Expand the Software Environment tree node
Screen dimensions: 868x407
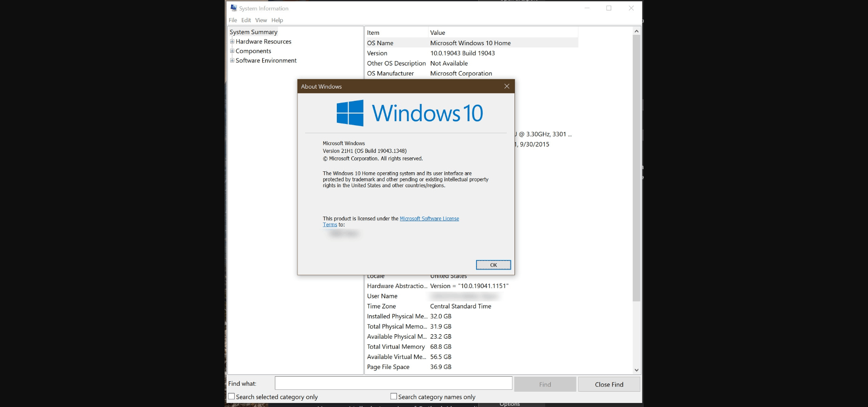[x=232, y=60]
